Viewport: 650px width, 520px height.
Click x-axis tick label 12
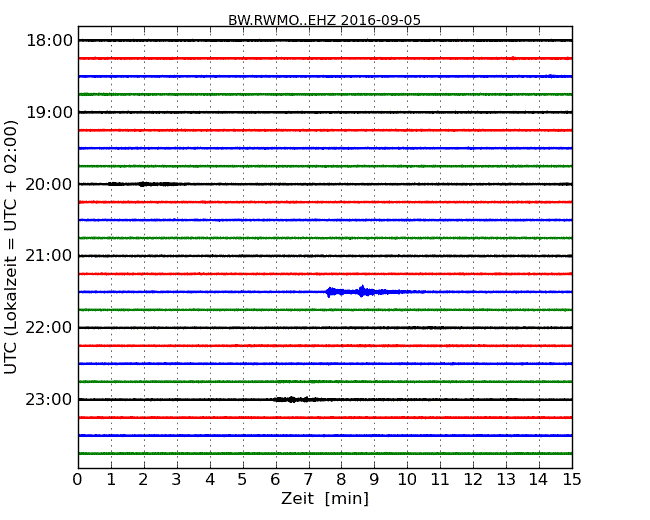click(473, 479)
